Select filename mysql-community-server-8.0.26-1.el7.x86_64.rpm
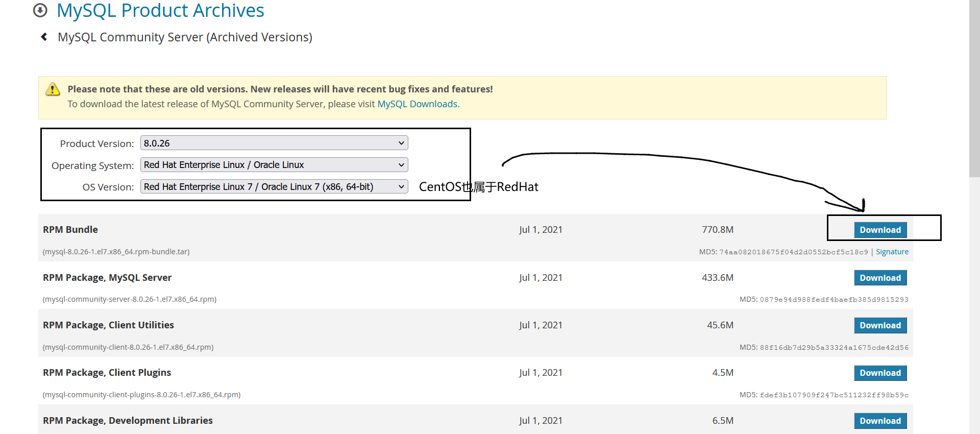 (130, 299)
